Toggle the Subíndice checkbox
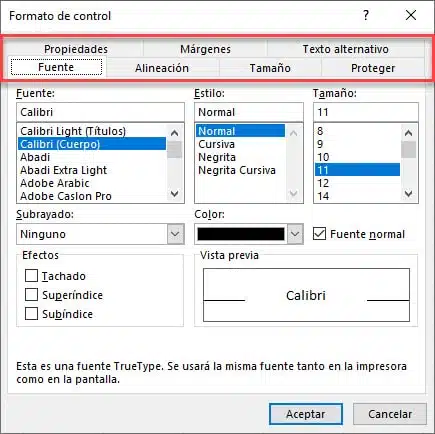Viewport: 435px width, 434px height. 31,314
